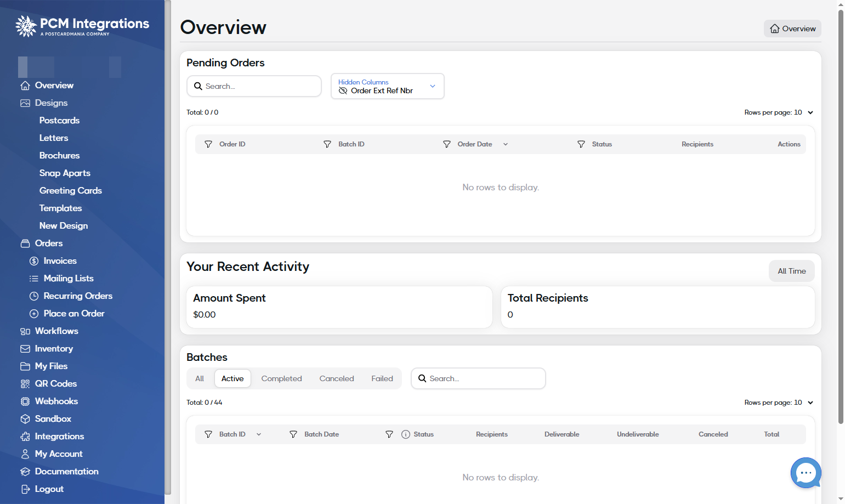Screen dimensions: 845x504
Task: Select Place an Order in sidebar
Action: click(67, 314)
